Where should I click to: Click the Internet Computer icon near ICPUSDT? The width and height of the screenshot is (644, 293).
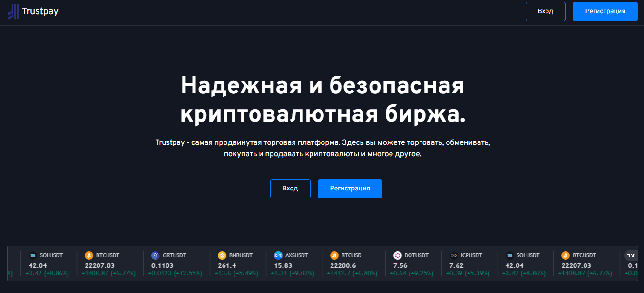453,255
